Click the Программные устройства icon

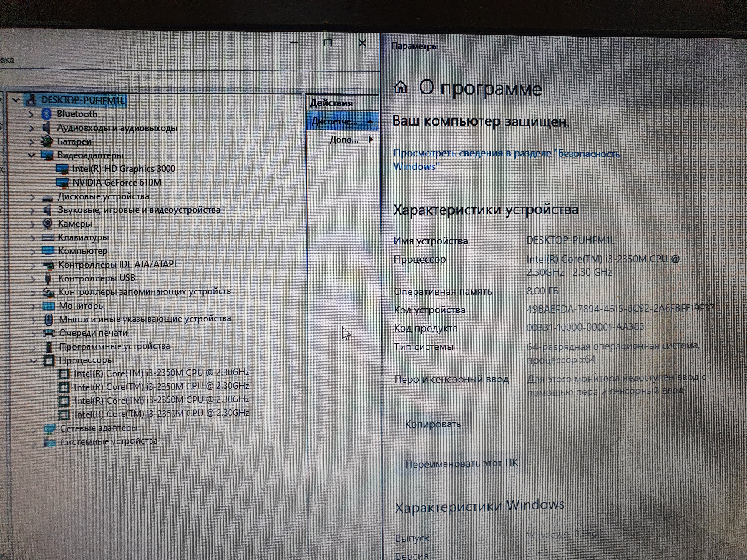[49, 347]
